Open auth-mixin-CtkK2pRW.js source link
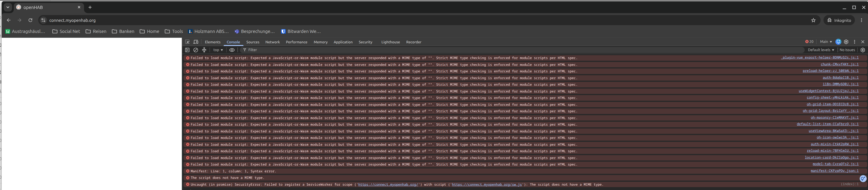Screen dimensions: 868x190 835,144
